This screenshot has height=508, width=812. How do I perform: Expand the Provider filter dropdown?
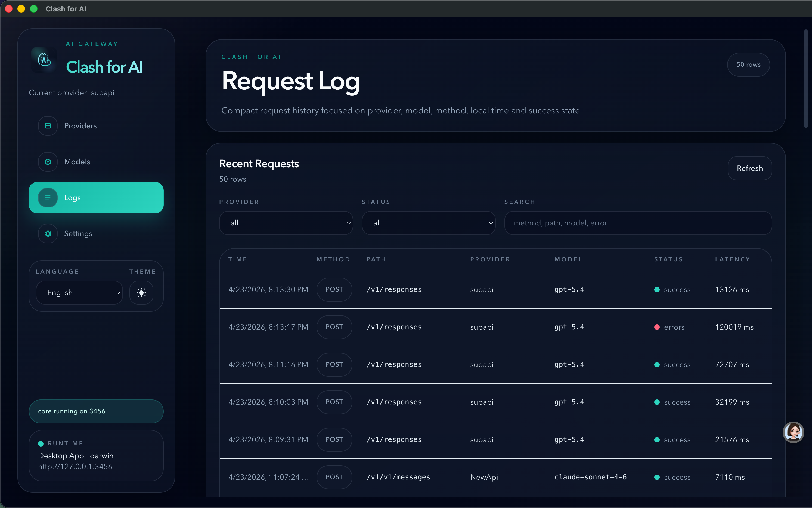click(x=286, y=223)
